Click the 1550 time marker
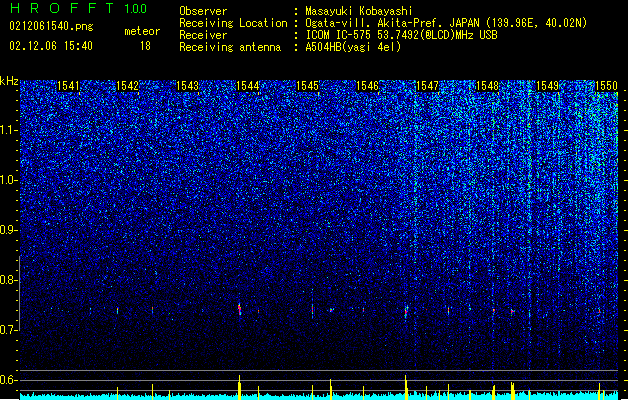This screenshot has width=629, height=400. click(606, 86)
